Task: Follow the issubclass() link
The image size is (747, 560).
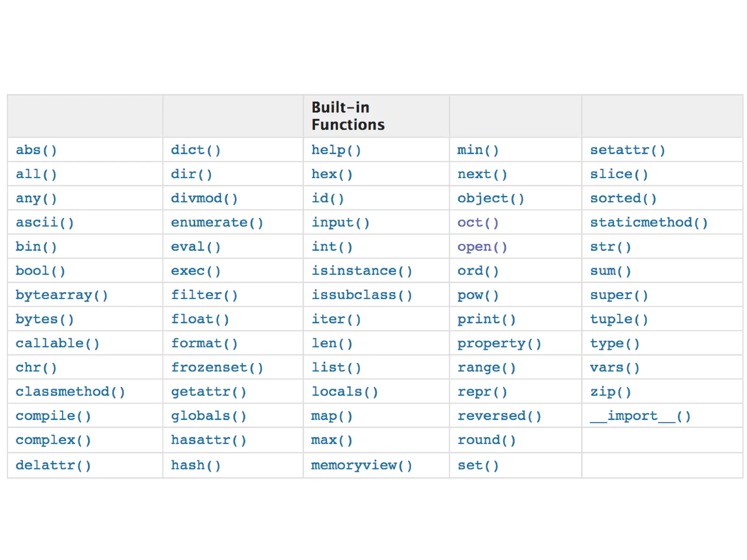Action: [x=361, y=295]
